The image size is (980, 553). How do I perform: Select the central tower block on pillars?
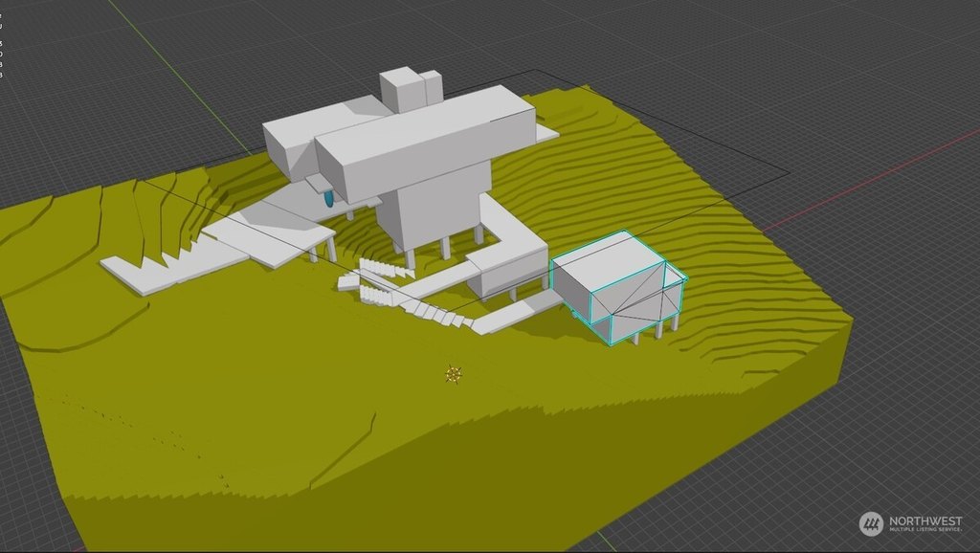click(x=431, y=206)
